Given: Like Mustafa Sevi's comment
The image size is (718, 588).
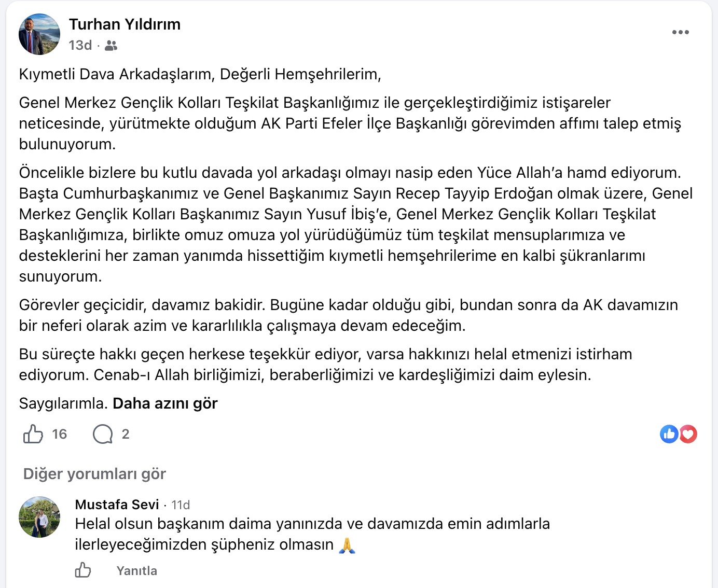Looking at the screenshot, I should (x=83, y=570).
